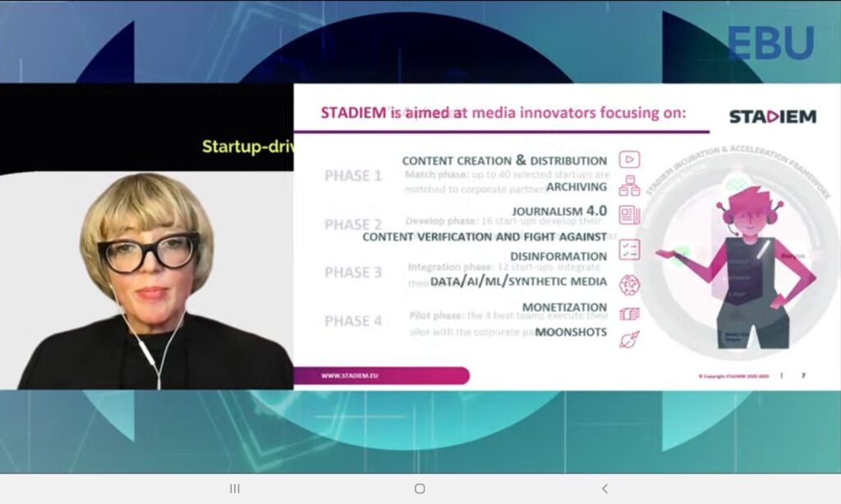Click the pink headset character illustration
The height and width of the screenshot is (504, 841).
point(742,268)
